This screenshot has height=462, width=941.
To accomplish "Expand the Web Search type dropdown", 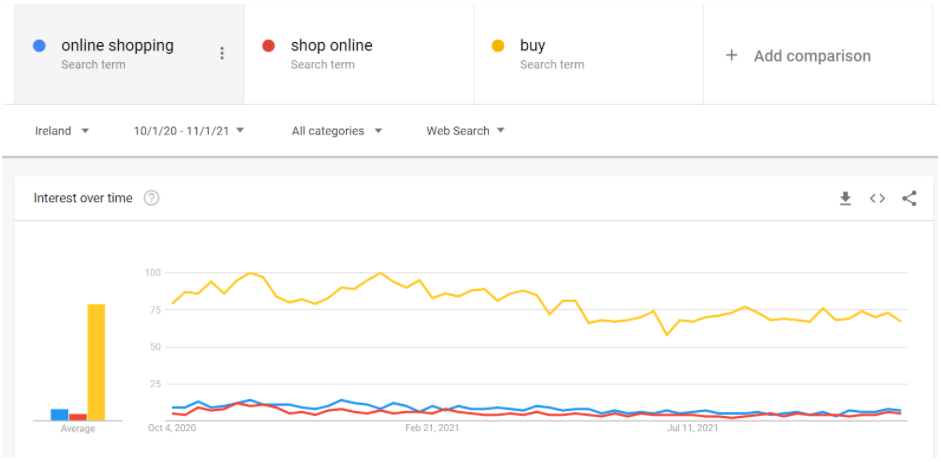I will coord(465,131).
